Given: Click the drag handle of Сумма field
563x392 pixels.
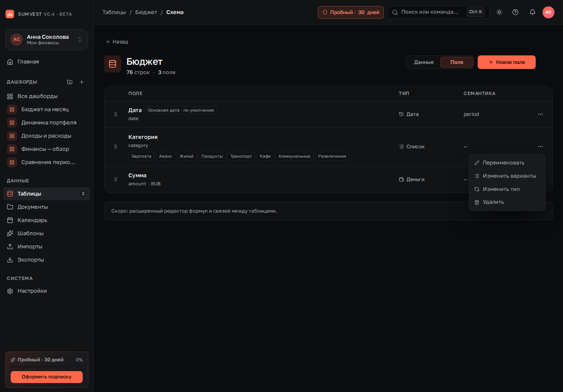Looking at the screenshot, I should [116, 179].
